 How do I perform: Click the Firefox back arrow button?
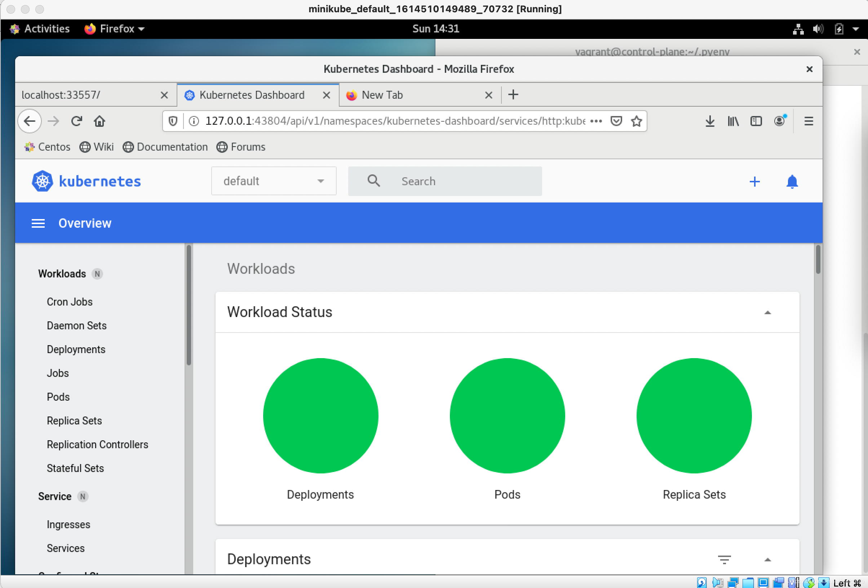click(x=30, y=121)
